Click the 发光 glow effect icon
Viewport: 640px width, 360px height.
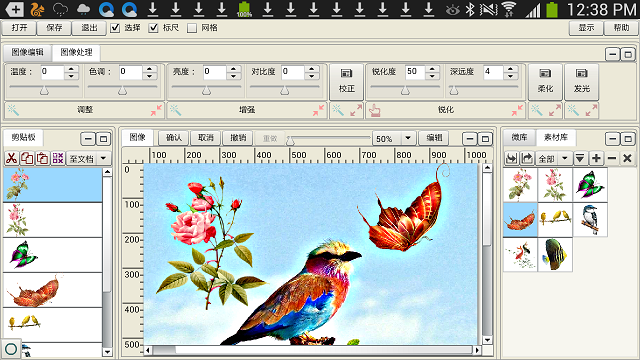pos(582,81)
